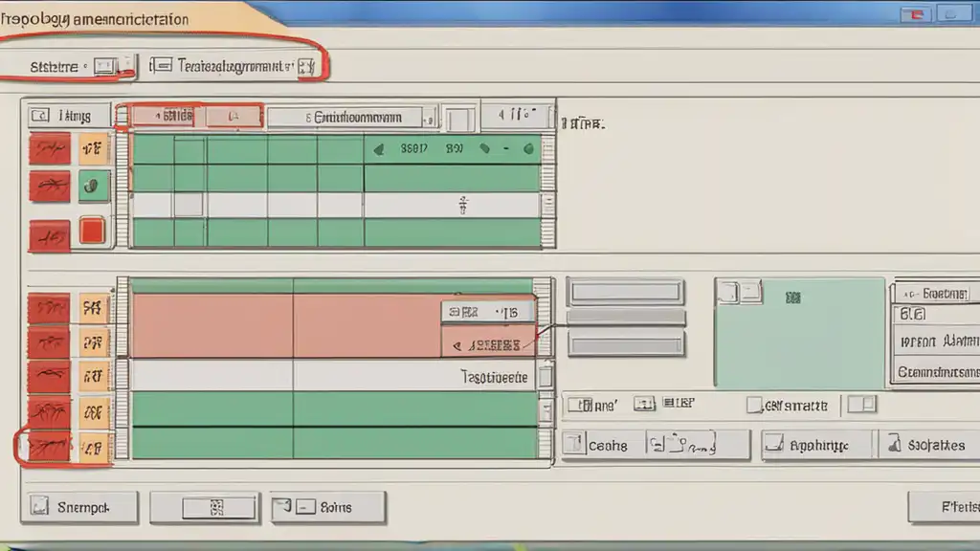Image resolution: width=980 pixels, height=551 pixels.
Task: Click the icon left of 'Terateatagrrnmant'
Action: pyautogui.click(x=161, y=65)
